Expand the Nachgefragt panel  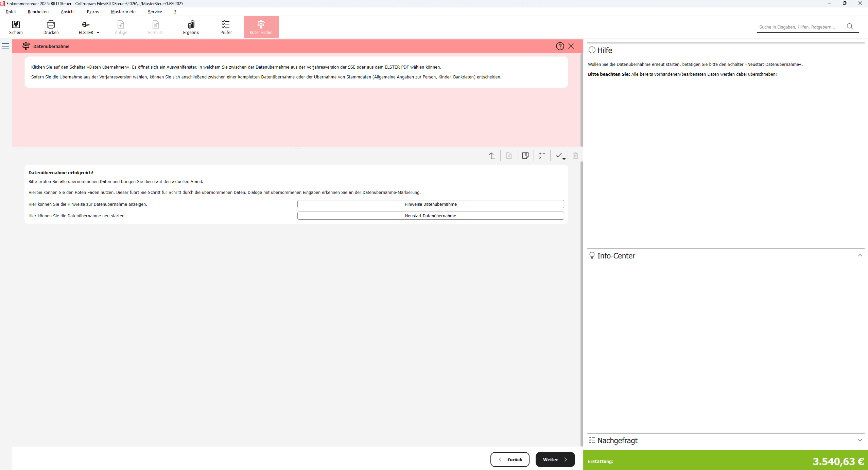(860, 440)
